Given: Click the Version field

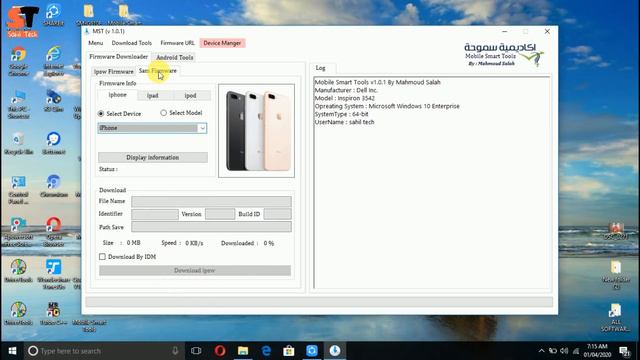Looking at the screenshot, I should pos(220,214).
